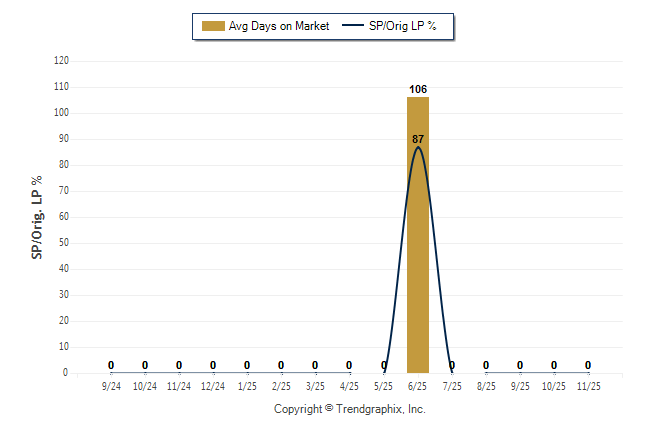Click the 5/25 x-axis label
The image size is (646, 434).
coord(384,385)
